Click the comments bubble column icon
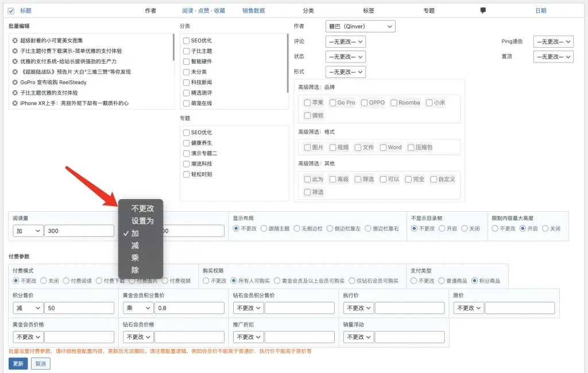Screen dimensions: 588x373 click(x=483, y=10)
